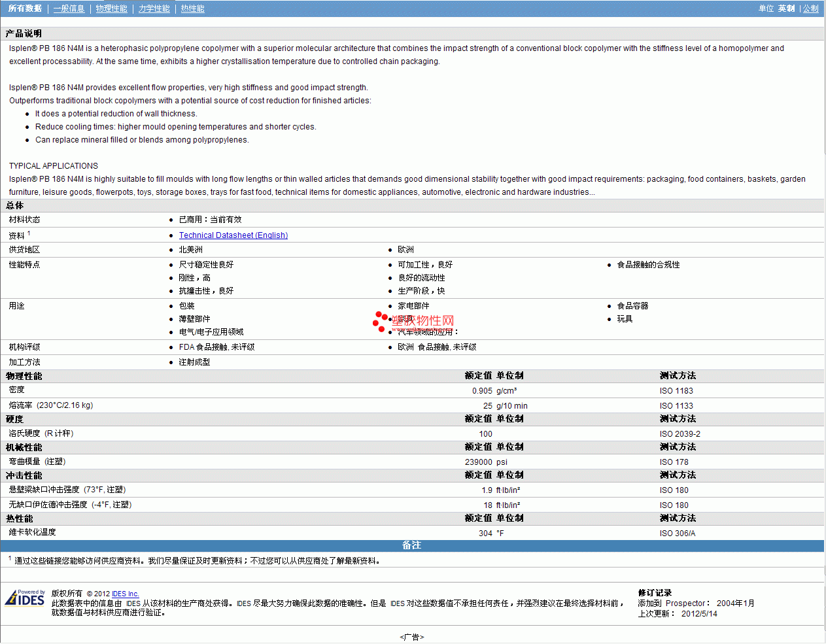826x644 pixels.
Task: Click ISO 180 in the 无缺口伊佐德冲击强度 row
Action: (674, 505)
